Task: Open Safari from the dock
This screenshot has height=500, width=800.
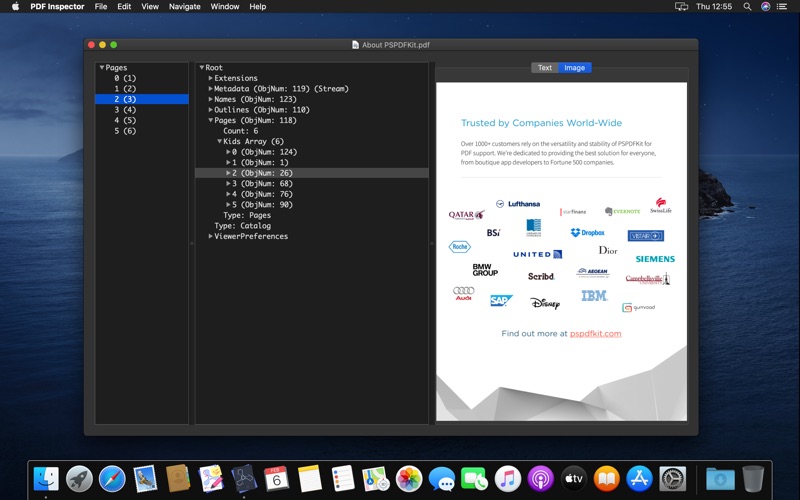Action: [x=112, y=479]
